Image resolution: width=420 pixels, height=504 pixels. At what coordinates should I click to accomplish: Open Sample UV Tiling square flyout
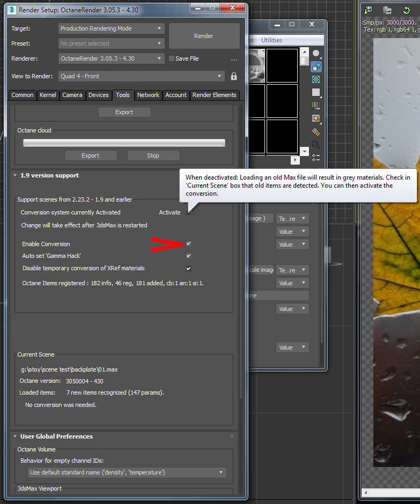[x=316, y=93]
